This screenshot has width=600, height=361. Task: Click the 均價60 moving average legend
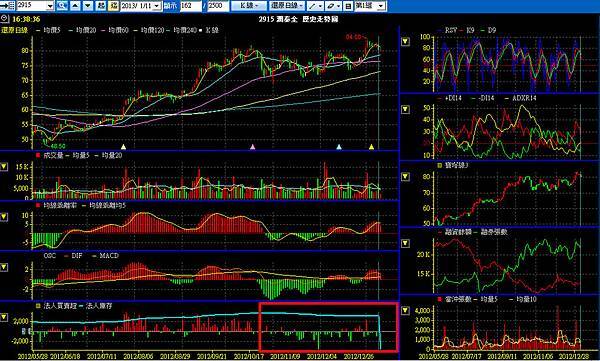click(119, 30)
